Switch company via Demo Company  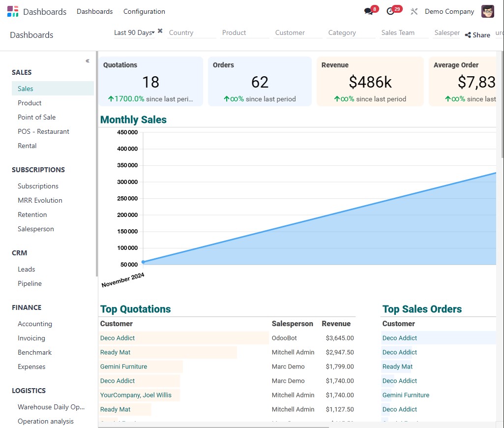click(449, 12)
